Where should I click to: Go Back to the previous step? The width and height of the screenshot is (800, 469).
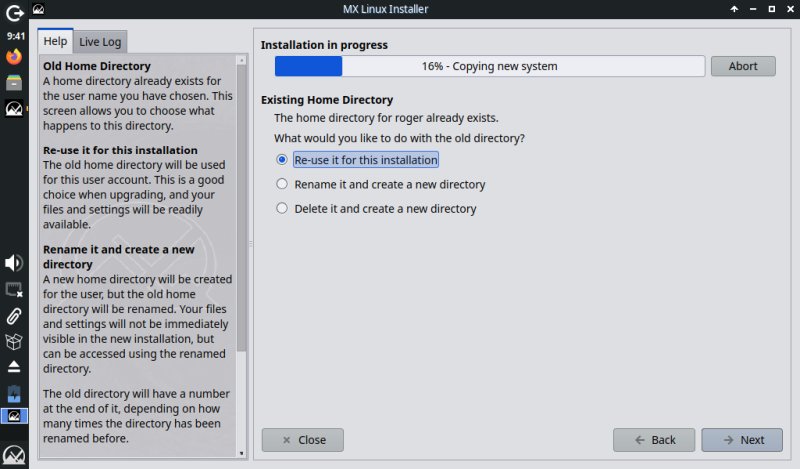(x=654, y=440)
